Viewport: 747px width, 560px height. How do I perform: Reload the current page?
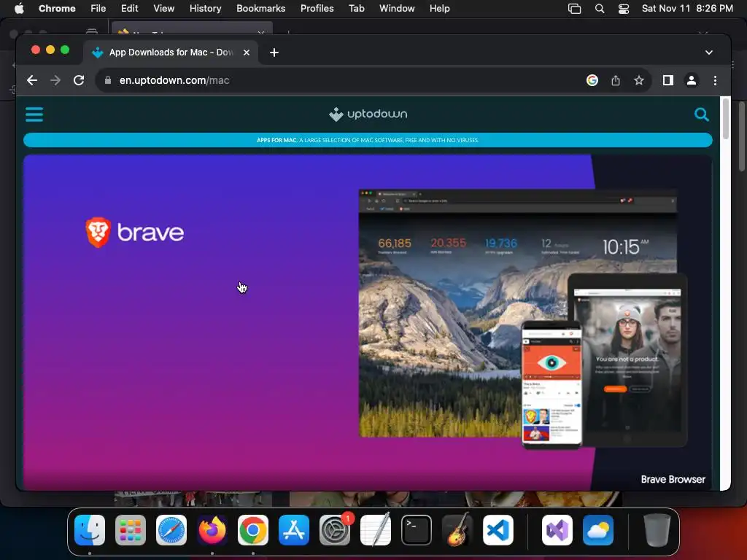coord(79,80)
